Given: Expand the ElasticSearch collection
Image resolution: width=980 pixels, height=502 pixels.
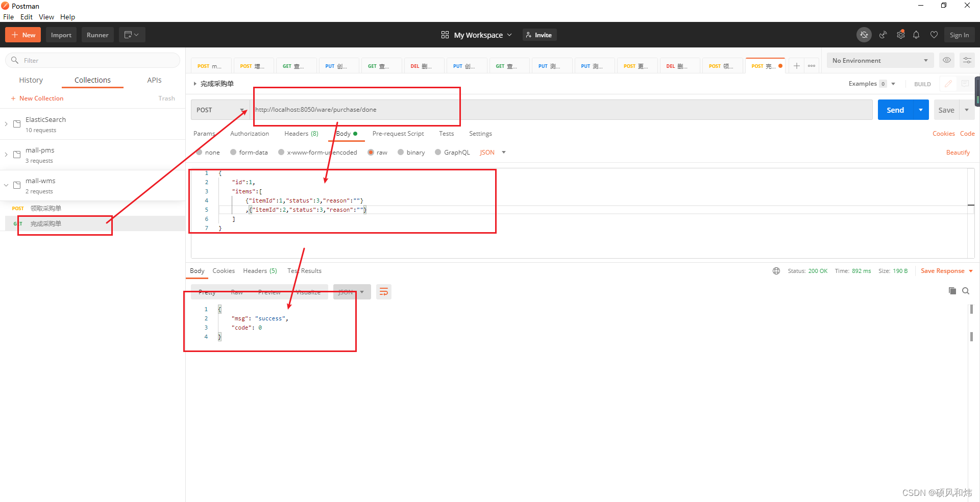Looking at the screenshot, I should 6,124.
